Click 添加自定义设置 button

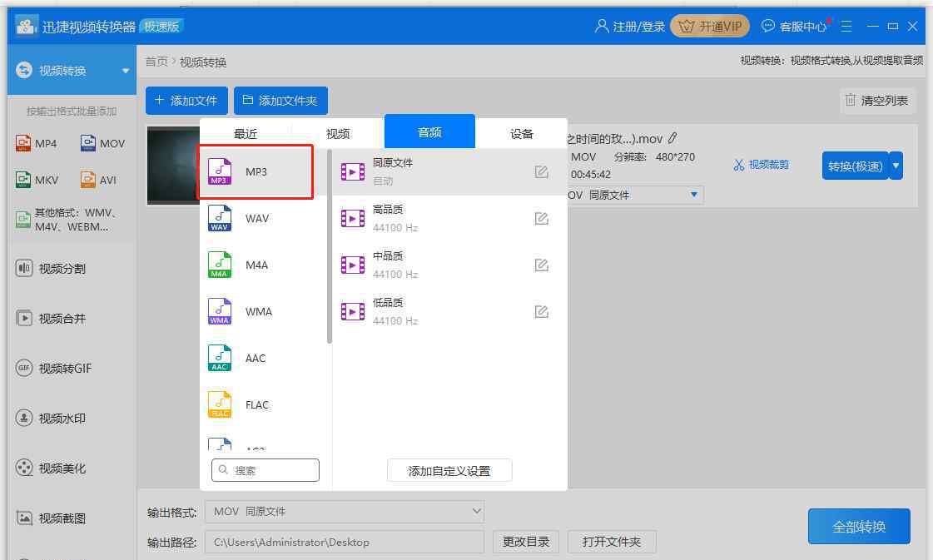click(x=449, y=471)
